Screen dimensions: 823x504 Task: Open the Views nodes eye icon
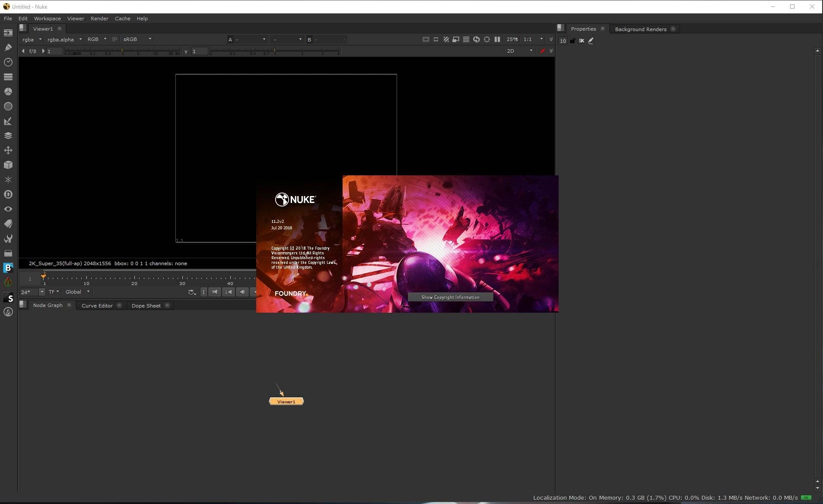pos(8,209)
